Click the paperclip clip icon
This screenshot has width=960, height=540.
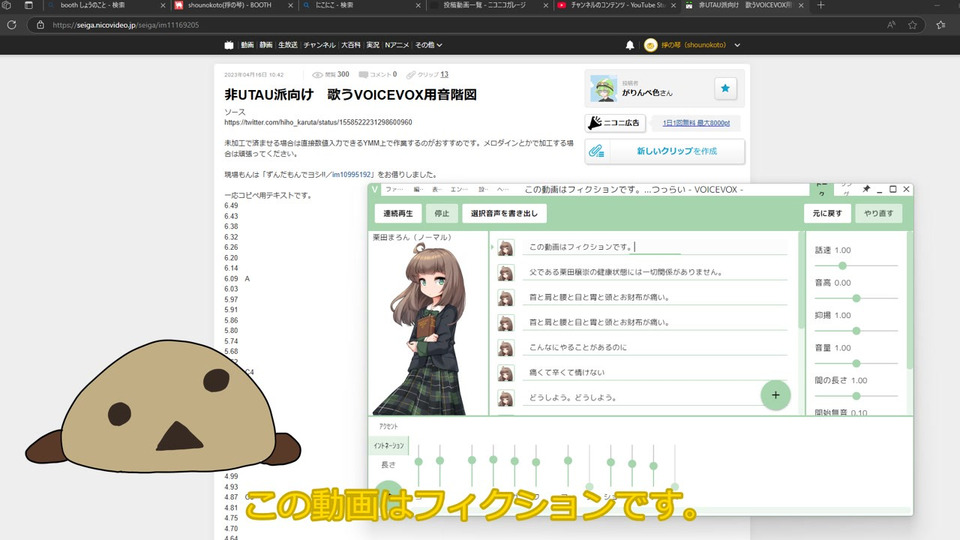pyautogui.click(x=596, y=151)
